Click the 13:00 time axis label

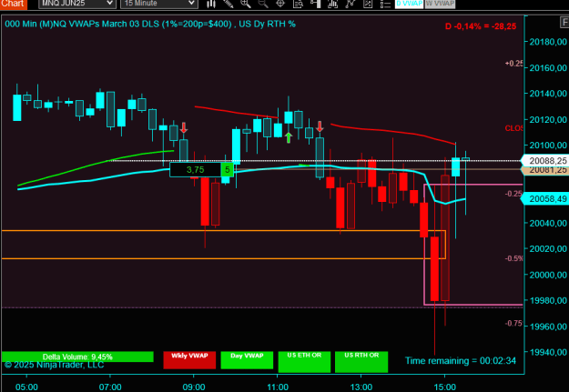361,387
